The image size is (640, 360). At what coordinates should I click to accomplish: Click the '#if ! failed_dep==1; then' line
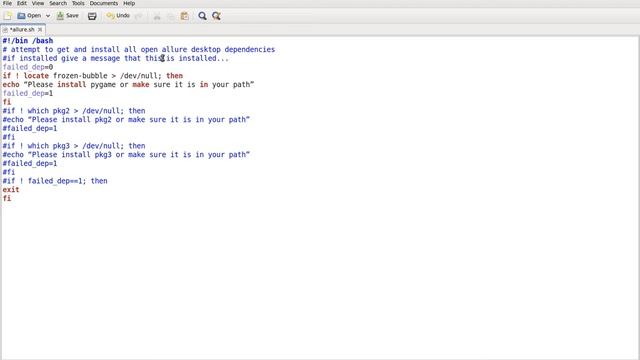tap(55, 181)
